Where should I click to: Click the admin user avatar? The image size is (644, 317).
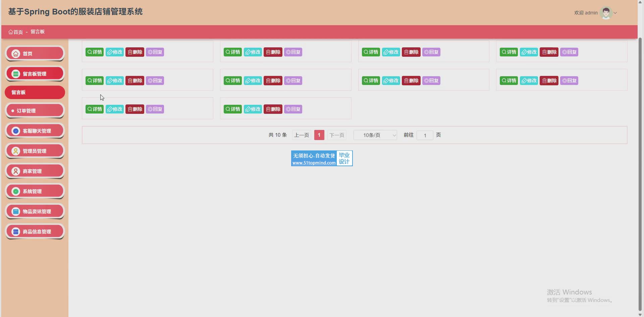click(606, 13)
